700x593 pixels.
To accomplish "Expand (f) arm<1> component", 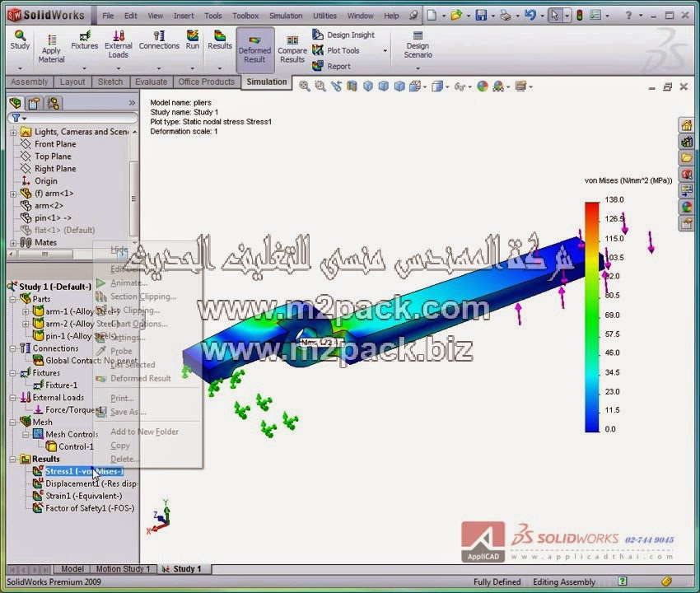I will (13, 194).
